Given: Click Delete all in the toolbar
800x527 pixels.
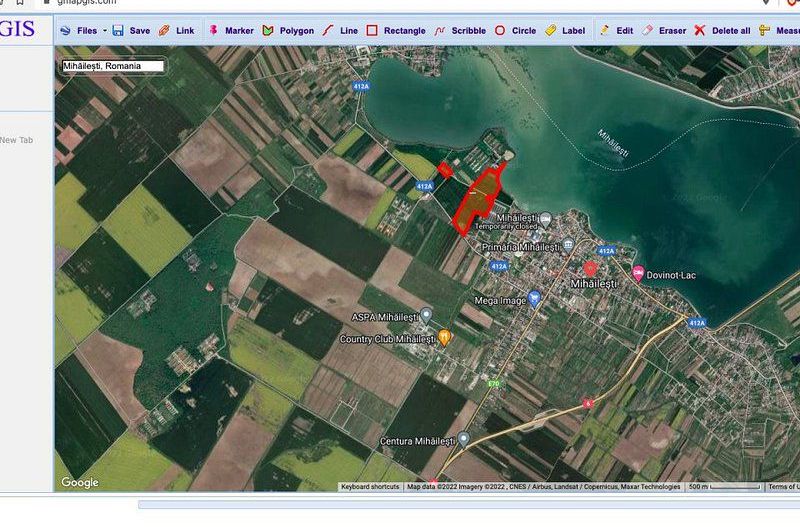Looking at the screenshot, I should tap(722, 31).
